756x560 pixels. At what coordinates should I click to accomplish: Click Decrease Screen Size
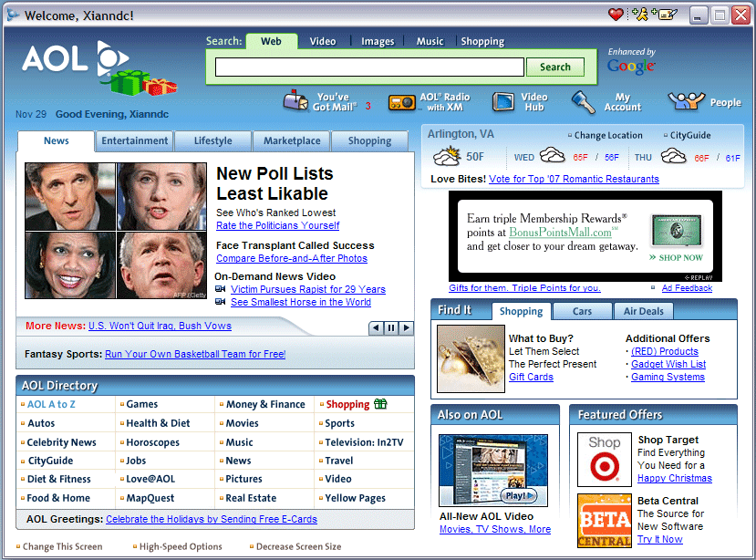click(298, 546)
